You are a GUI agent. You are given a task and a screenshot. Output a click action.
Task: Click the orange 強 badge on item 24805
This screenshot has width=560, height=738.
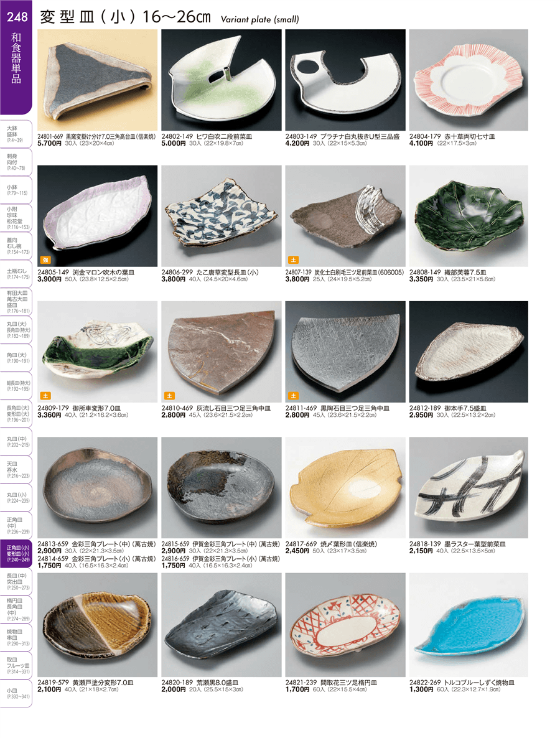[45, 260]
